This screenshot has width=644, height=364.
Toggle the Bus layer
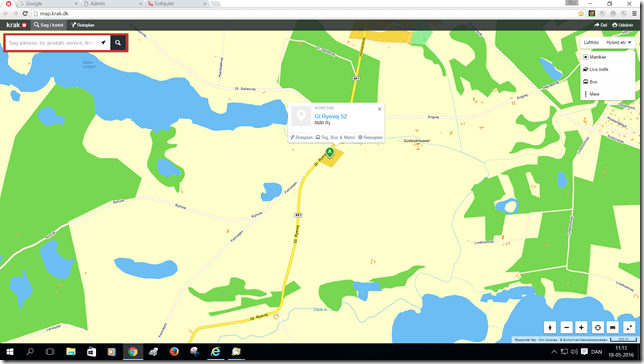click(607, 82)
